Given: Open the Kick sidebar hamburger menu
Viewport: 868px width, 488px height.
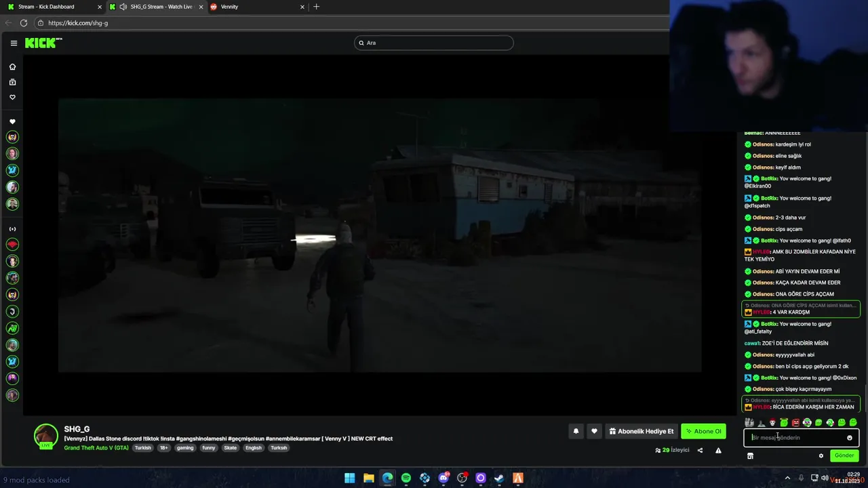Looking at the screenshot, I should click(x=14, y=43).
